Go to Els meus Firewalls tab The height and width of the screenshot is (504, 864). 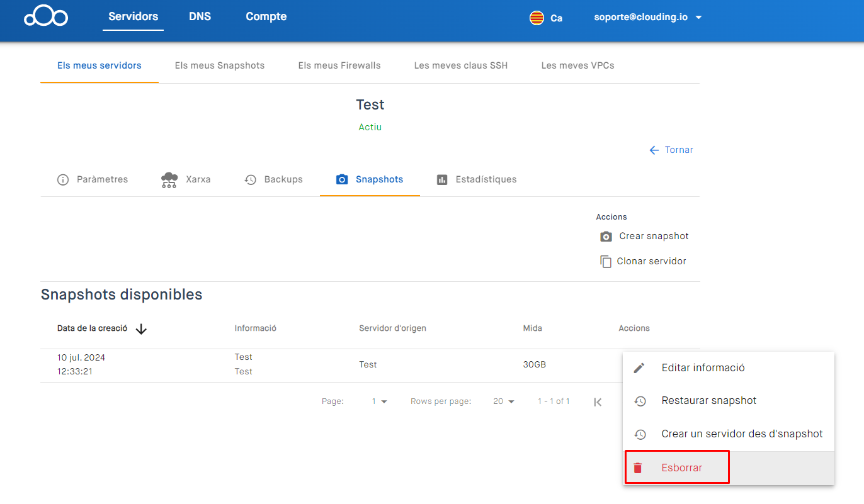[x=339, y=65]
